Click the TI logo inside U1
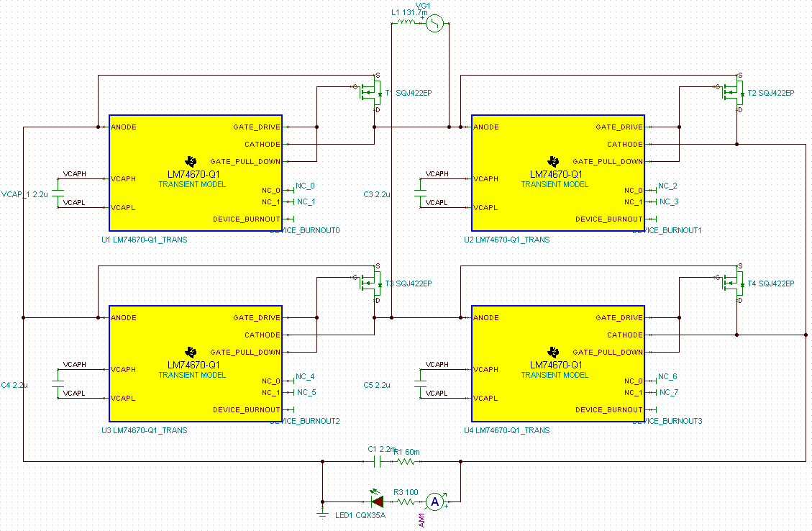 191,162
